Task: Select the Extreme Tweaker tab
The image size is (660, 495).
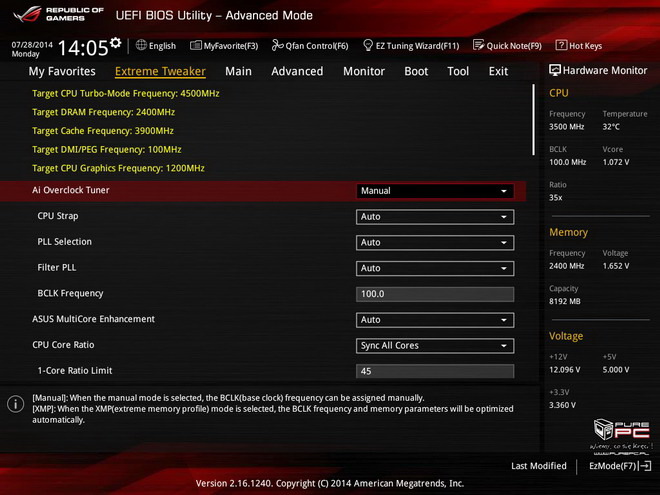Action: (160, 72)
